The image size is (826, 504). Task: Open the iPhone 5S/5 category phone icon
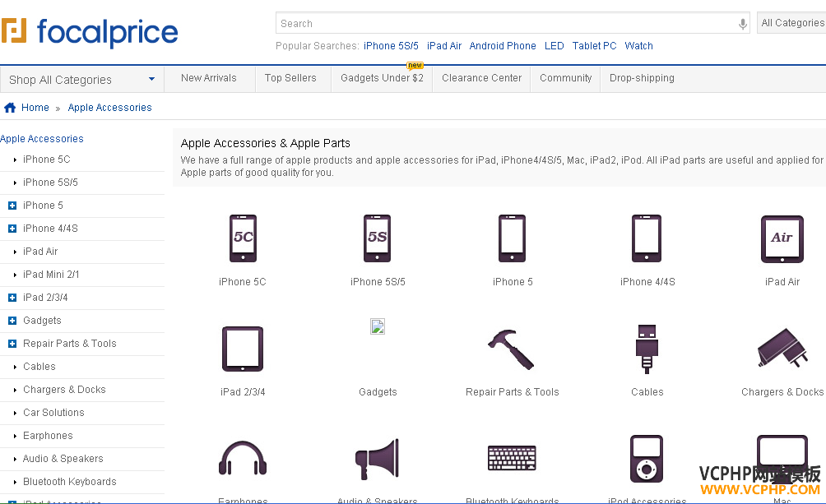[x=377, y=238]
